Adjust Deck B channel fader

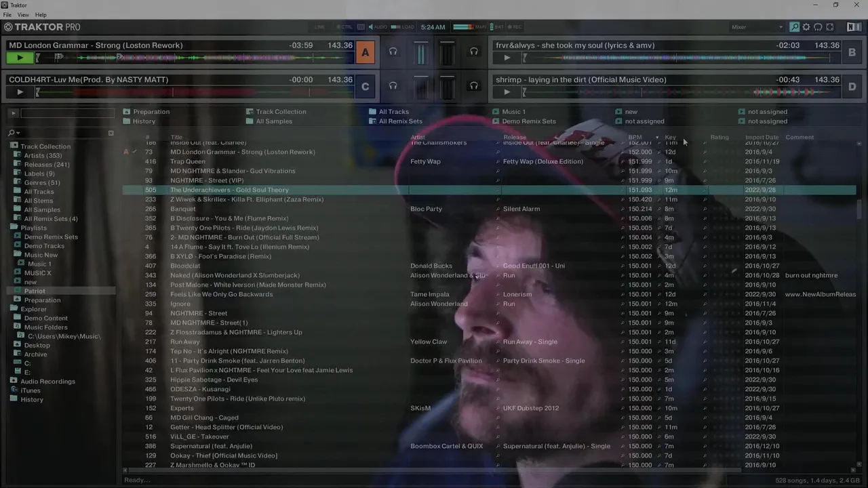[x=447, y=53]
